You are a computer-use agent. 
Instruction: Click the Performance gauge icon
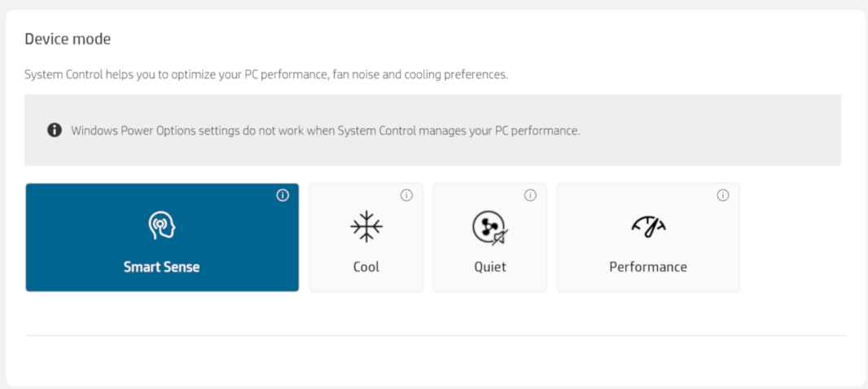(x=648, y=226)
